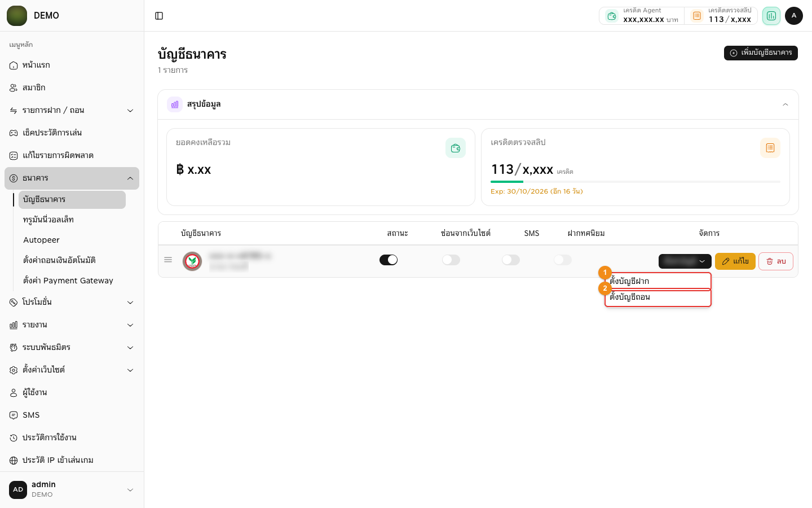This screenshot has width=812, height=508.
Task: Click the yellow แก้ไข edit button
Action: (735, 261)
